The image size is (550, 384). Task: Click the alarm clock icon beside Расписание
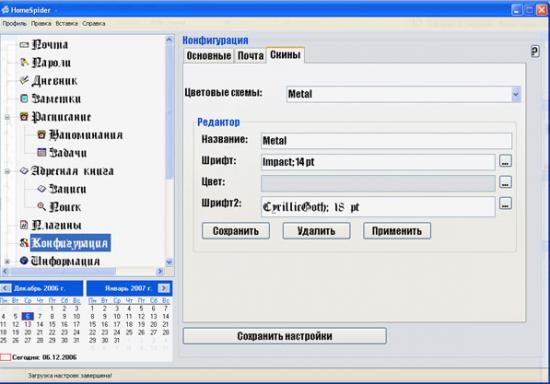(x=24, y=116)
